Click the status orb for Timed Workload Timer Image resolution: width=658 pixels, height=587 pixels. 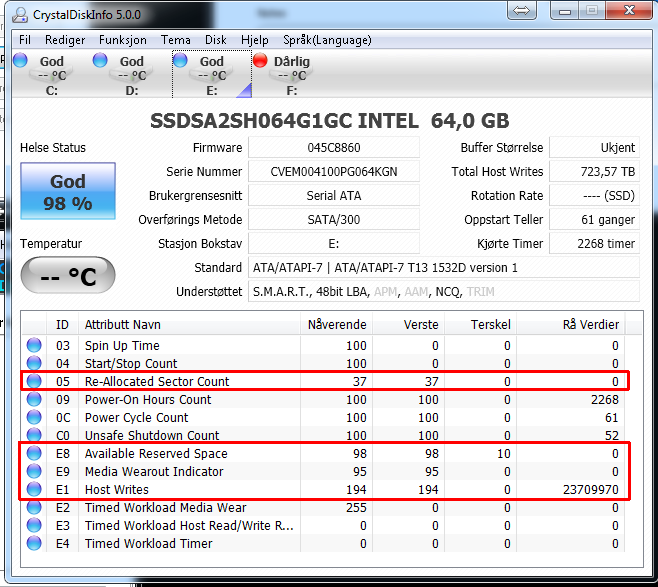tap(34, 543)
